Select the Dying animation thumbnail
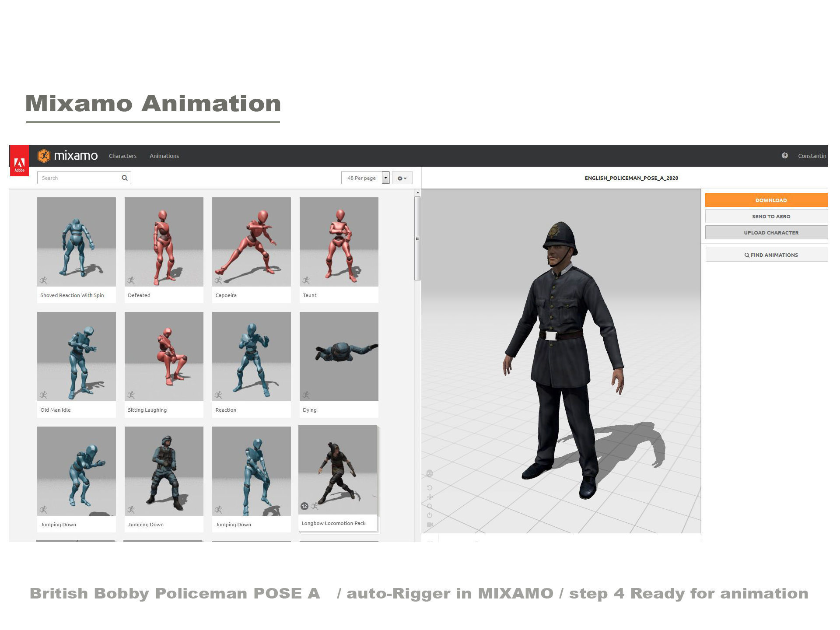This screenshot has width=840, height=630. (x=339, y=357)
